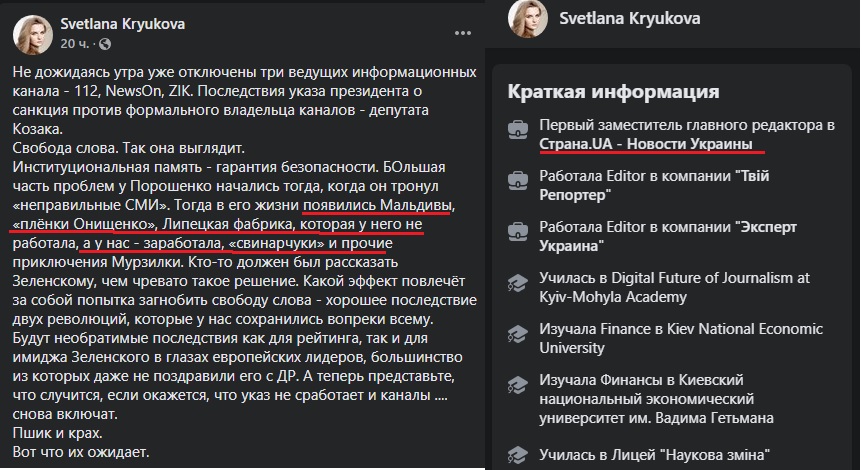Click briefcase icon beside 'Эксперт Украина' entry
This screenshot has width=863, height=470.
pos(518,232)
